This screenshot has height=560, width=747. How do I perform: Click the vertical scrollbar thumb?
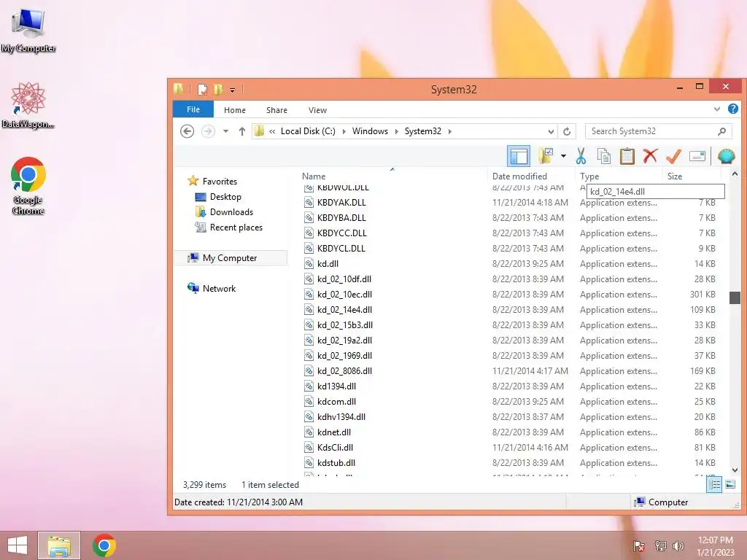point(735,297)
